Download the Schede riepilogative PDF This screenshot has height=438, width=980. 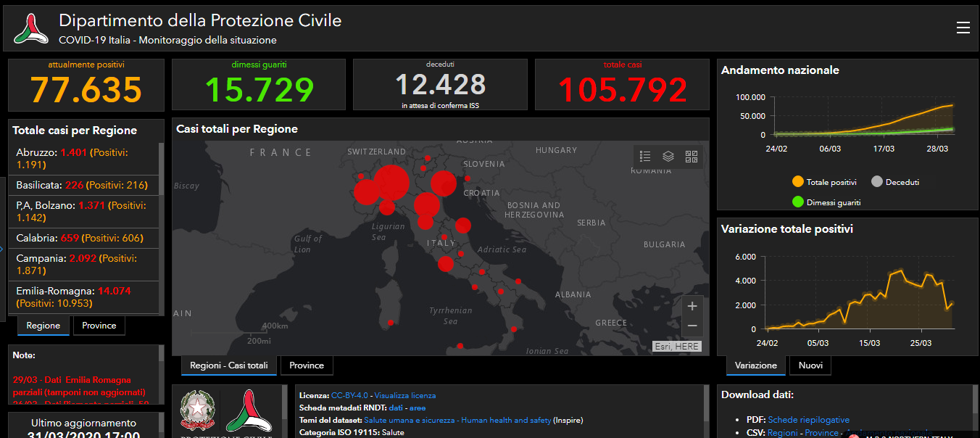[809, 420]
